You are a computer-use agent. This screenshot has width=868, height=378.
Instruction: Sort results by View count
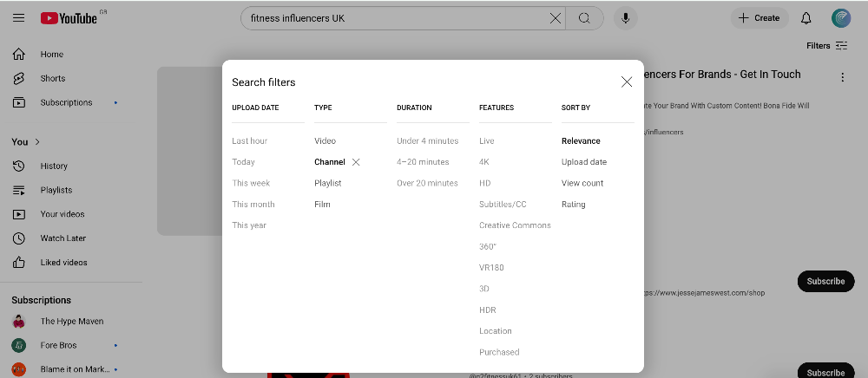pyautogui.click(x=582, y=183)
